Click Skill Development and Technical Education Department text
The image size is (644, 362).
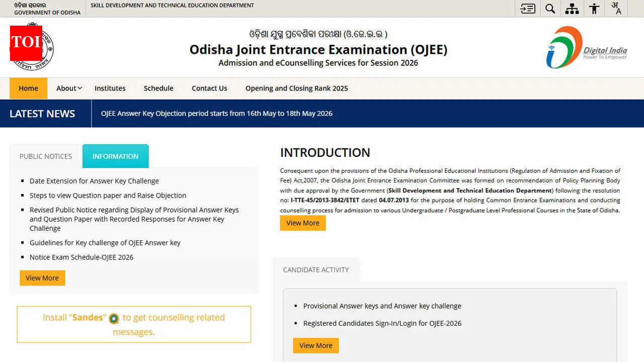coord(172,6)
